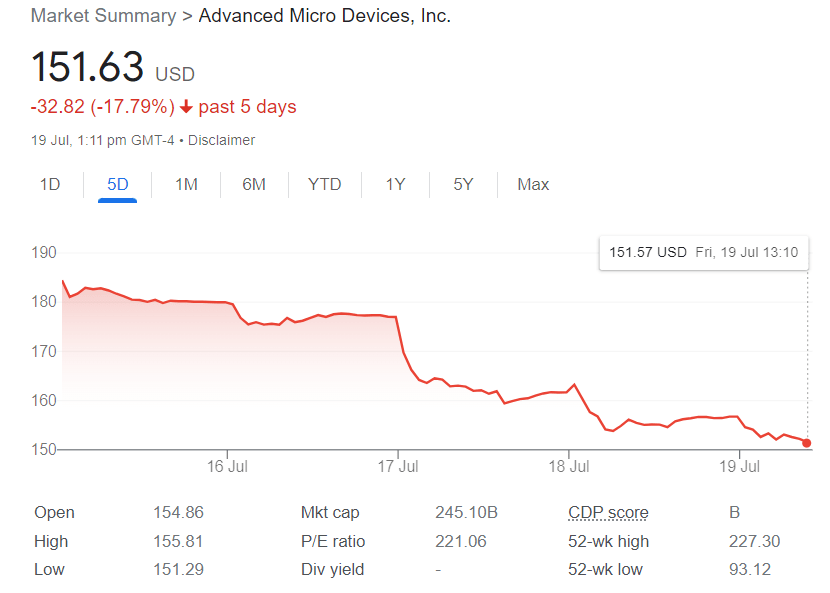Click the red endpoint dot on chart
Image resolution: width=830 pixels, height=593 pixels.
807,443
